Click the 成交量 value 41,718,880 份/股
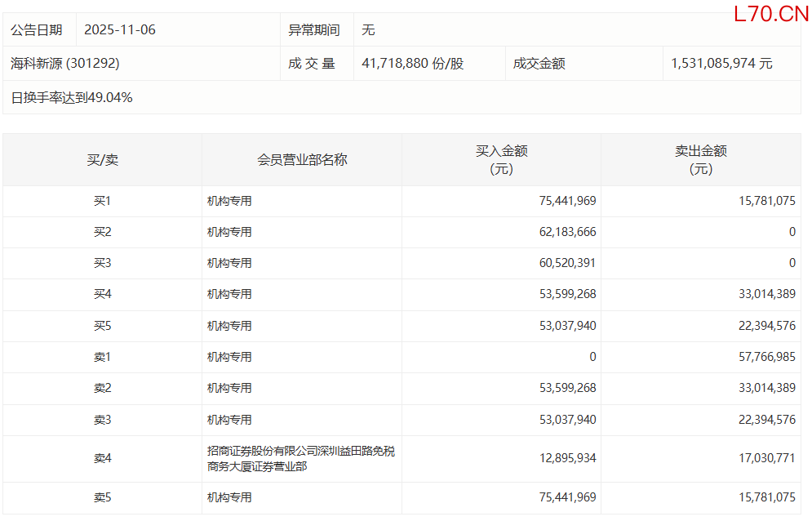 tap(412, 63)
